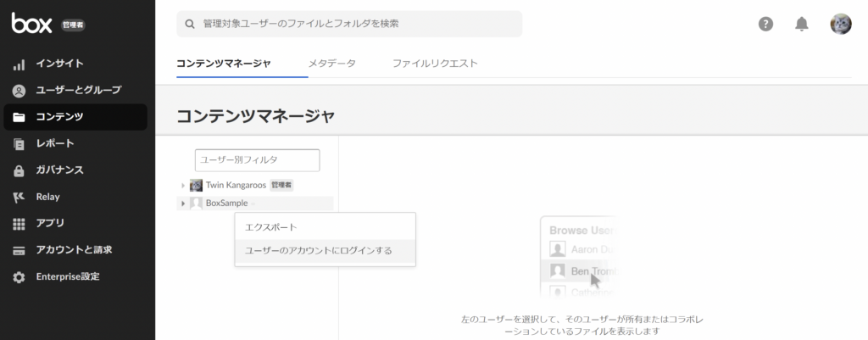Open the アカウントと請求 card icon
868x340 pixels.
(x=19, y=250)
